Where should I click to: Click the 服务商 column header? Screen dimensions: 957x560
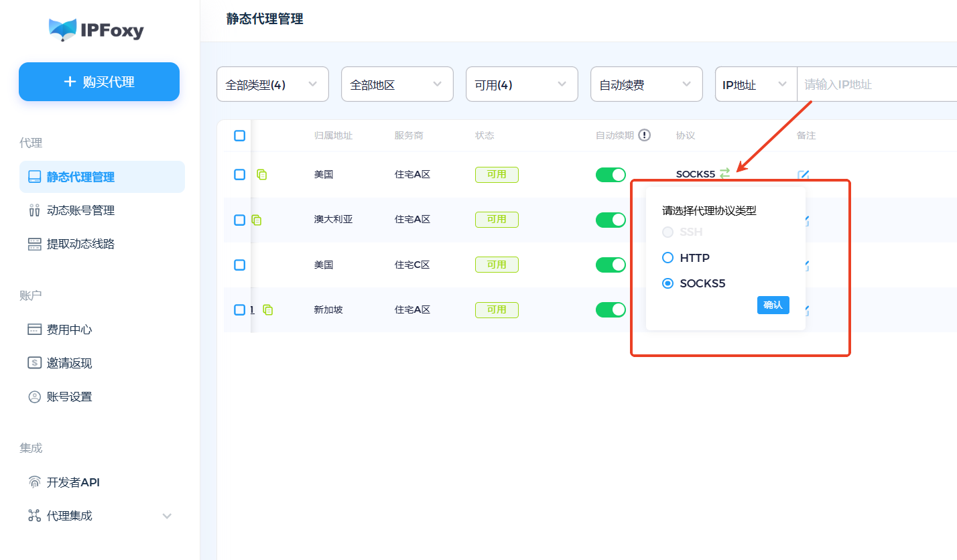coord(409,135)
